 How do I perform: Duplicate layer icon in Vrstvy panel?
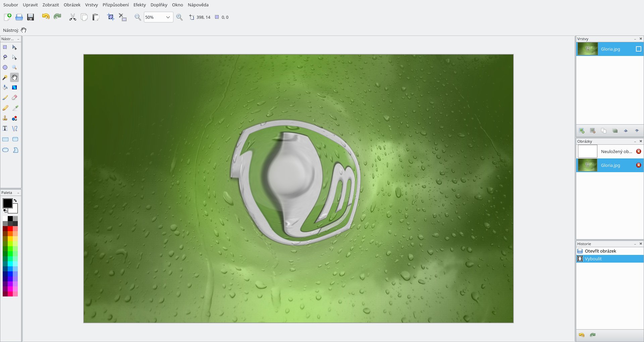pyautogui.click(x=604, y=131)
